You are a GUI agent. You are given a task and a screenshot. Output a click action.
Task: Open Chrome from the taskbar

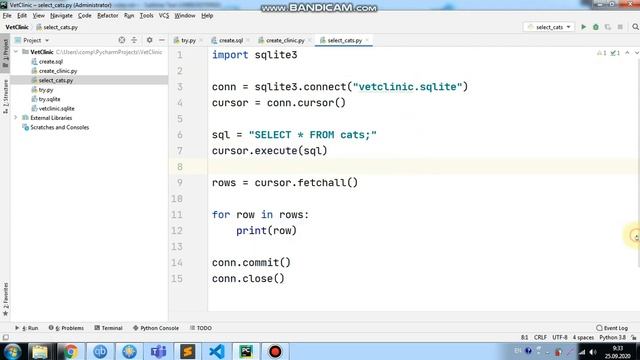[71, 351]
